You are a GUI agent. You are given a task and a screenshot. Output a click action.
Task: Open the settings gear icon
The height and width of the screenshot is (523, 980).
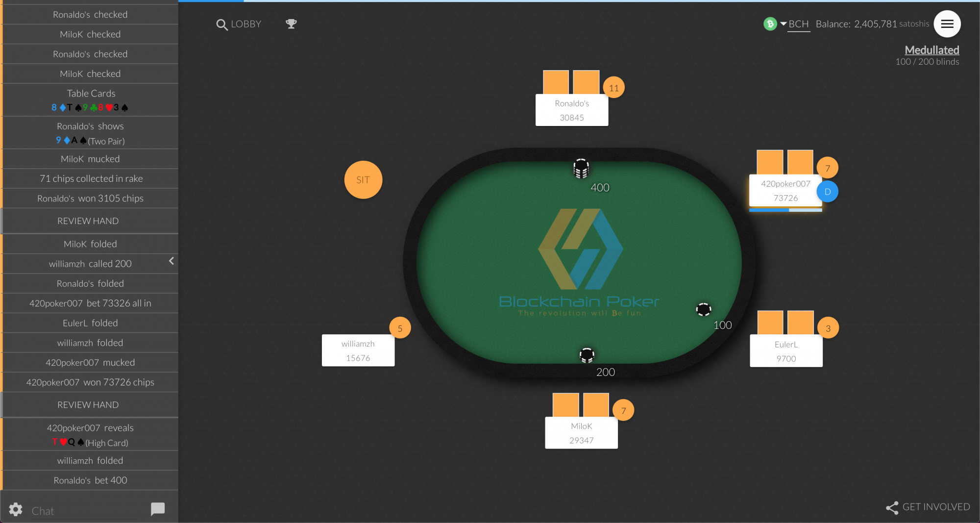(16, 509)
